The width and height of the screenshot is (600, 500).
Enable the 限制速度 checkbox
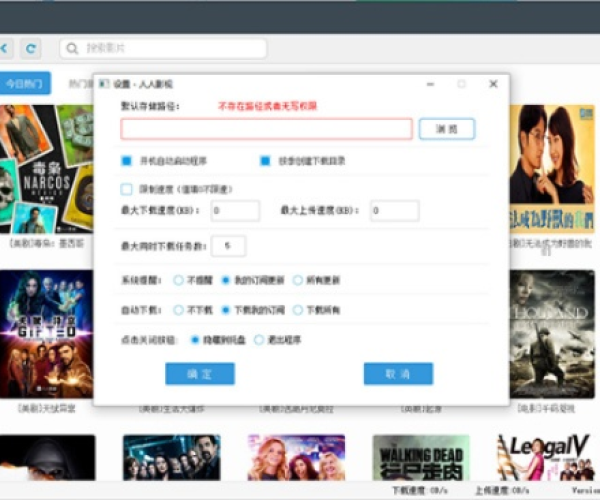(x=126, y=189)
